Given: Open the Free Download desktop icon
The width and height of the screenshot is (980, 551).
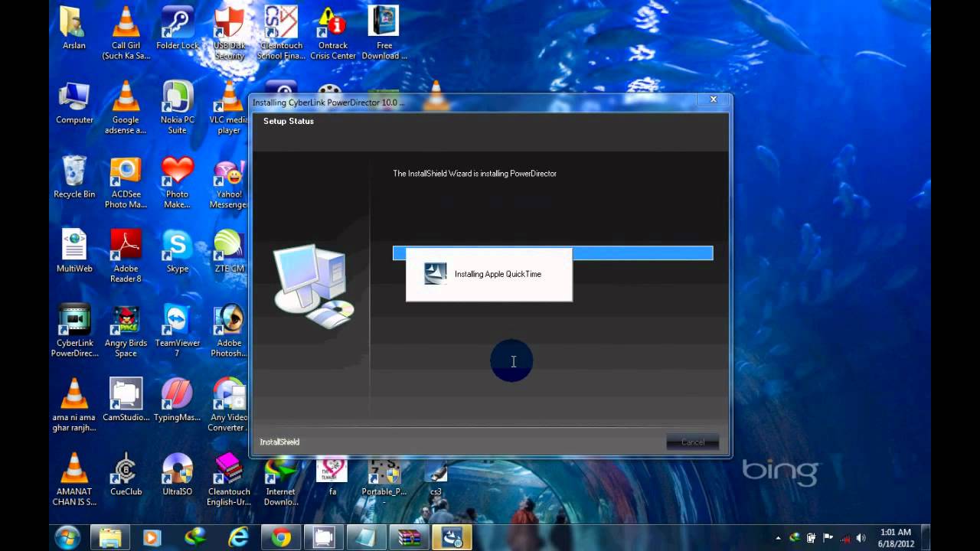Looking at the screenshot, I should 384,32.
